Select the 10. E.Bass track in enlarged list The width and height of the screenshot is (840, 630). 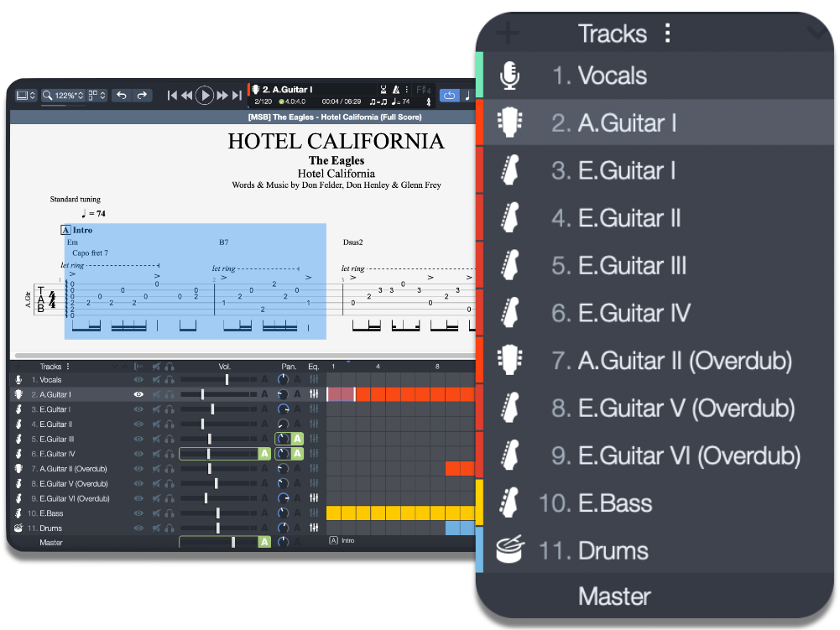click(x=614, y=503)
